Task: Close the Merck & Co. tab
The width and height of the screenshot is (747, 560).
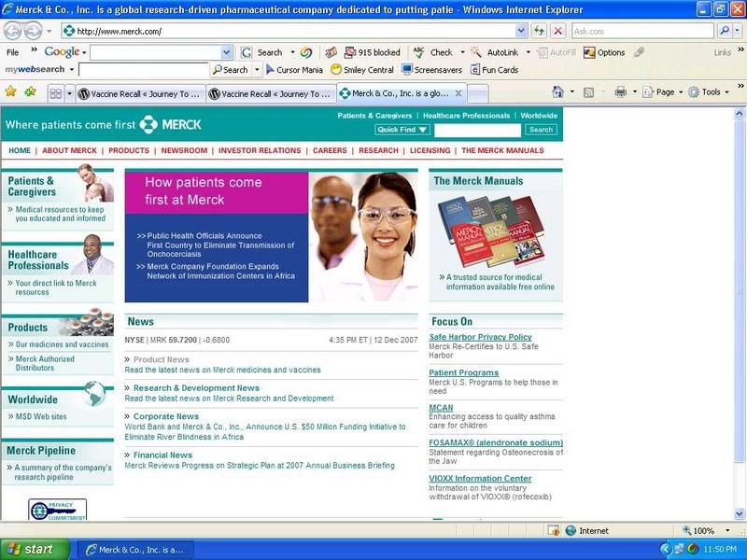Action: 458,93
